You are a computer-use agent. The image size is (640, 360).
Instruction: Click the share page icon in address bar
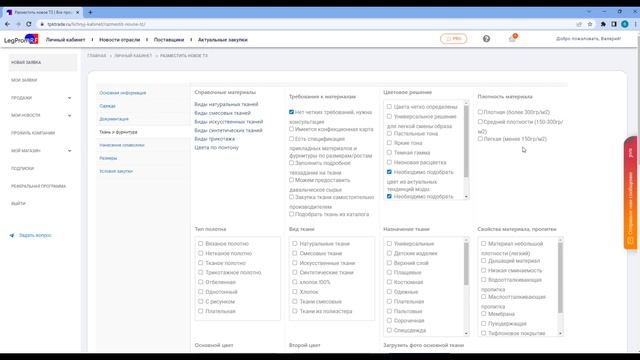coord(579,24)
